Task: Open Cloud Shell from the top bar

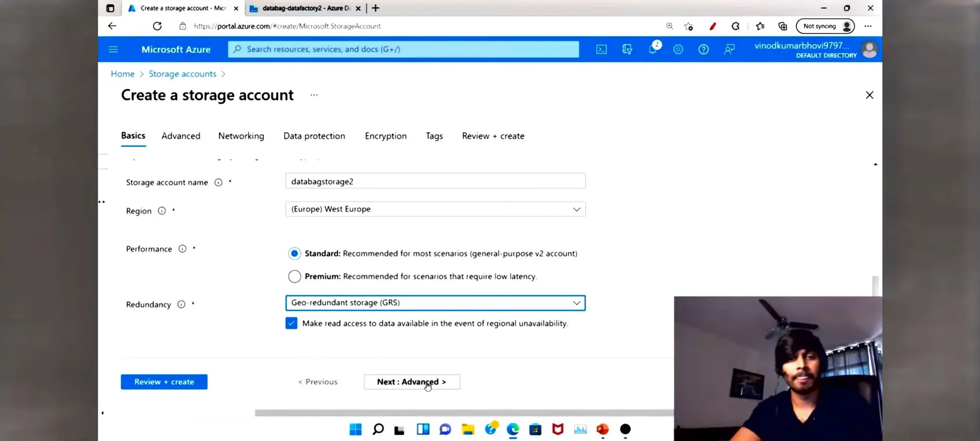Action: click(x=601, y=49)
